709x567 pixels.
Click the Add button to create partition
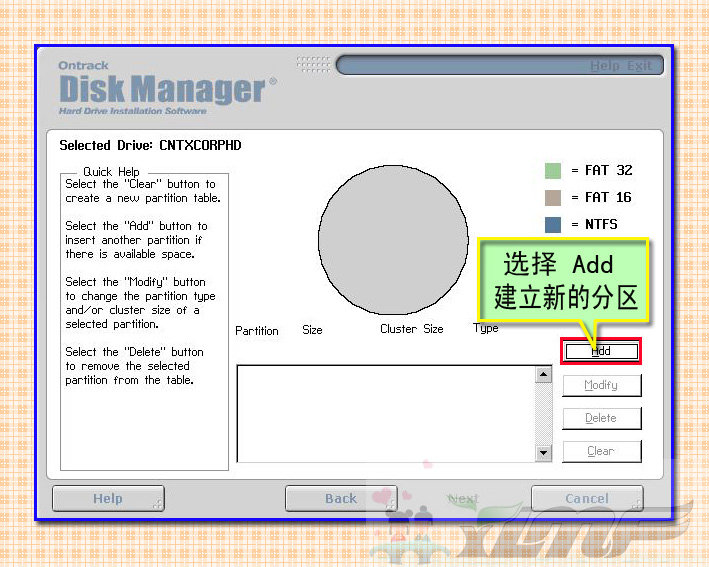[601, 351]
